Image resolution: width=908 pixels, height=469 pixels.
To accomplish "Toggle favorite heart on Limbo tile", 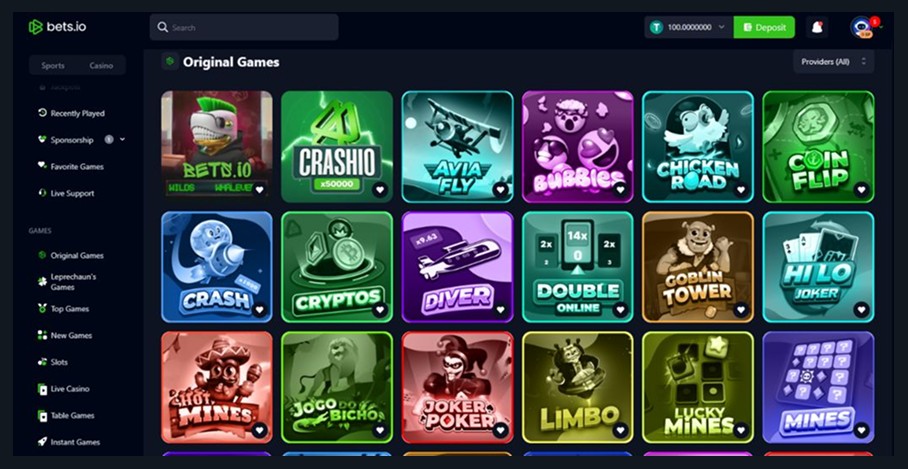I will click(620, 430).
